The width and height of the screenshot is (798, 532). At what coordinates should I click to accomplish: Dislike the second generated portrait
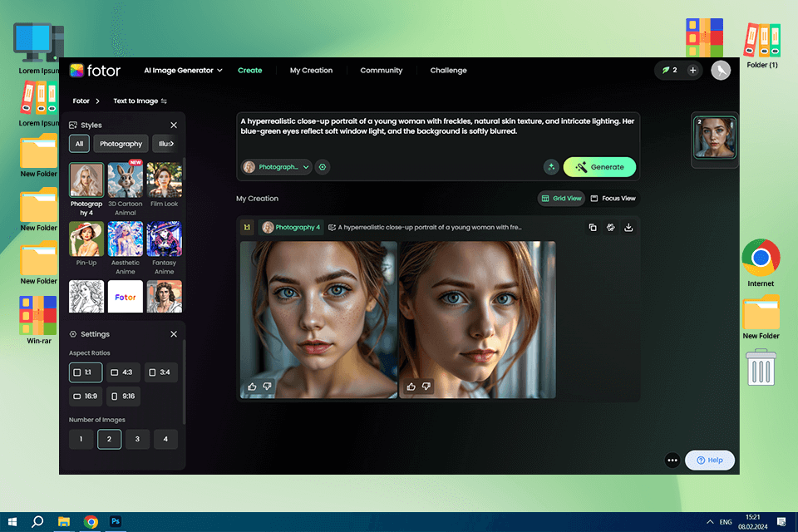(x=426, y=387)
